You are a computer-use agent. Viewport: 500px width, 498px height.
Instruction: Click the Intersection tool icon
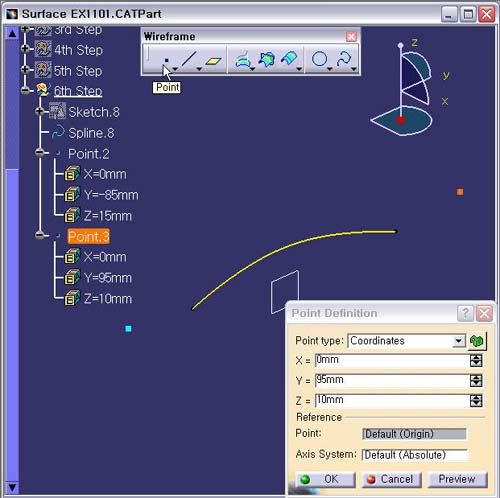(267, 59)
